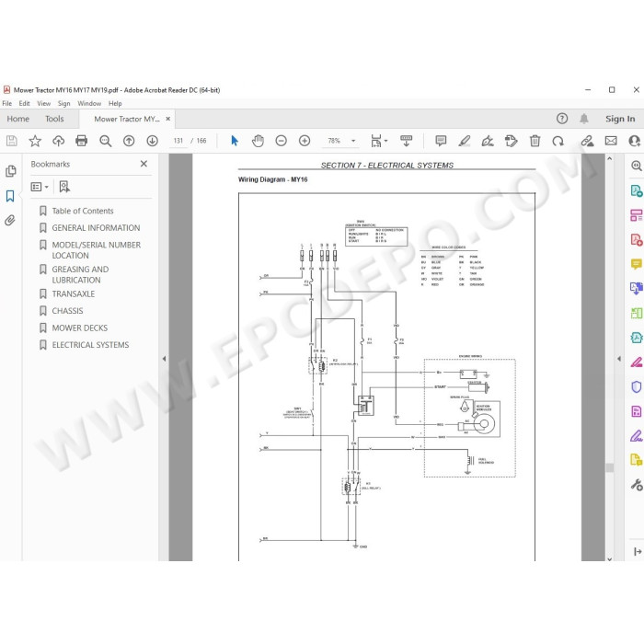Image resolution: width=644 pixels, height=644 pixels.
Task: Jump to GENERAL INFORMATION bookmark
Action: tap(96, 228)
